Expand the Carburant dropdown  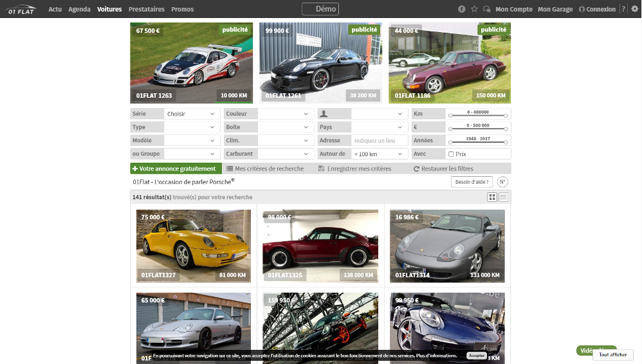286,154
